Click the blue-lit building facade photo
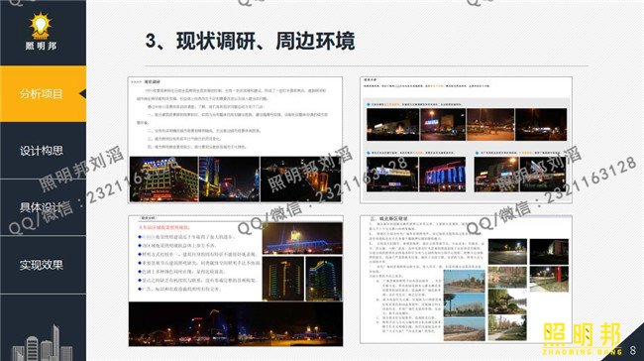This screenshot has height=361, width=644. 443,175
